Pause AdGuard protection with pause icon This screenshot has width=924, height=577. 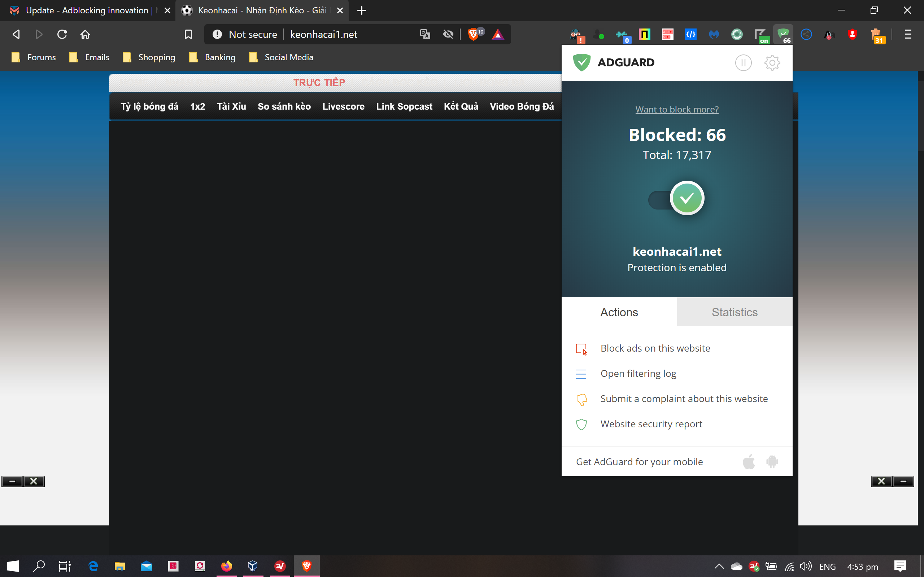pyautogui.click(x=743, y=63)
